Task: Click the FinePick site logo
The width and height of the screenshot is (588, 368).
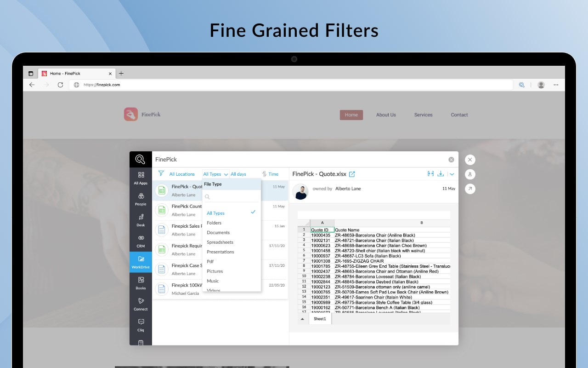Action: click(x=142, y=114)
